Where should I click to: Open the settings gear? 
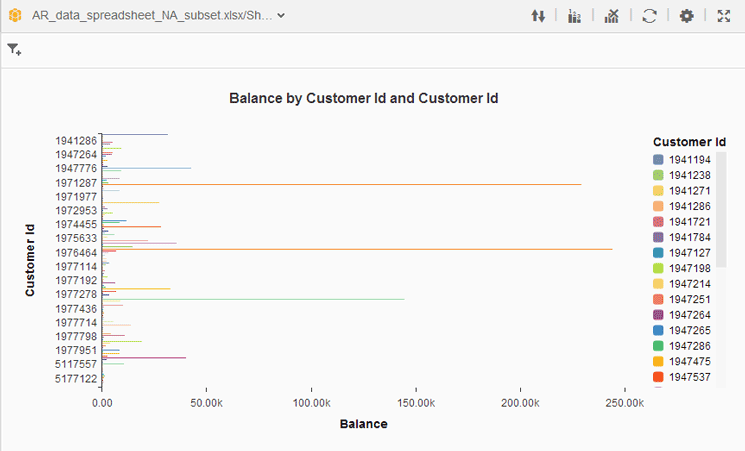coord(686,16)
